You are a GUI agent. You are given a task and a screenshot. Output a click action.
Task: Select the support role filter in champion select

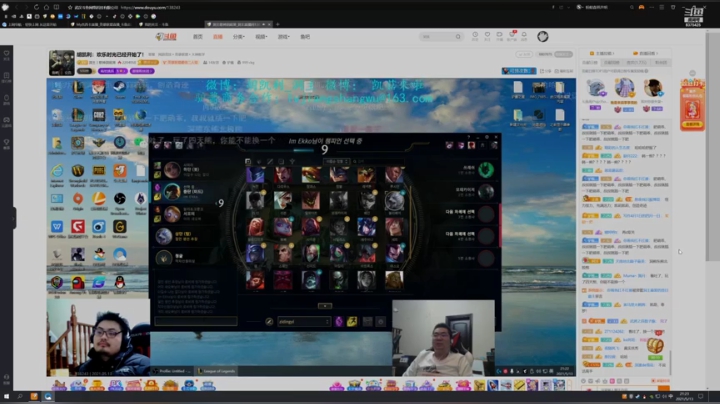pyautogui.click(x=292, y=162)
